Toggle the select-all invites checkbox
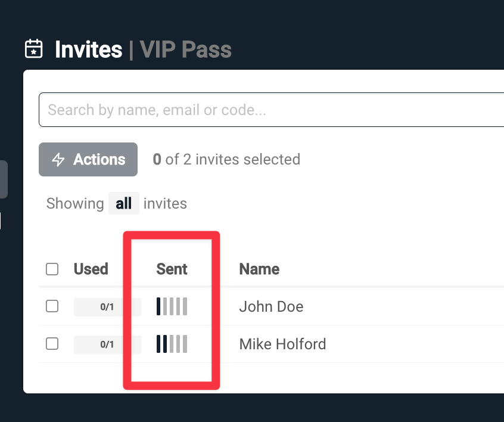This screenshot has height=422, width=504. (52, 269)
